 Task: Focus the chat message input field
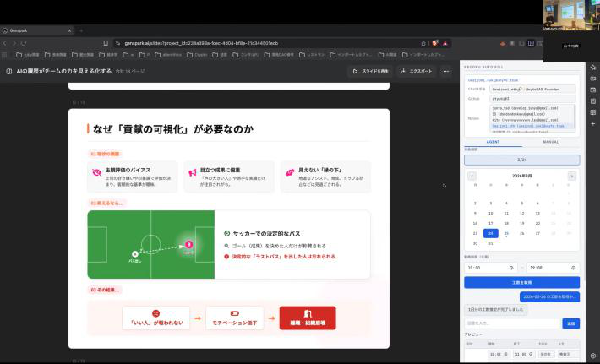point(512,323)
